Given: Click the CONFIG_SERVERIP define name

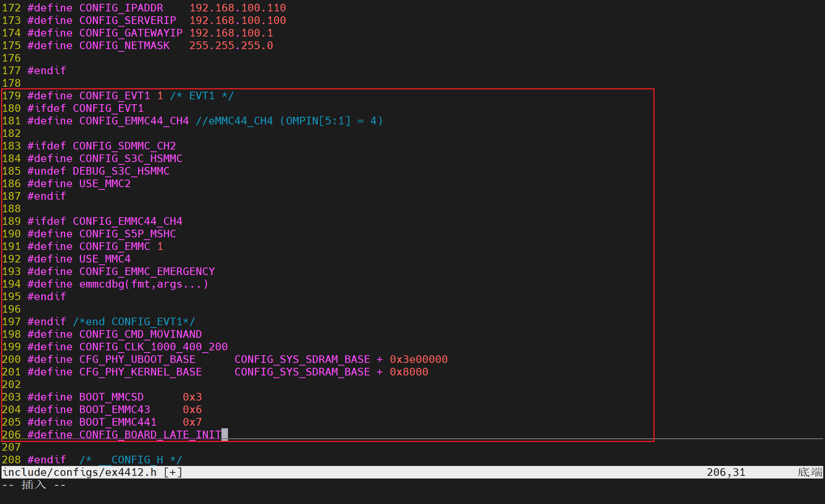Looking at the screenshot, I should [127, 21].
